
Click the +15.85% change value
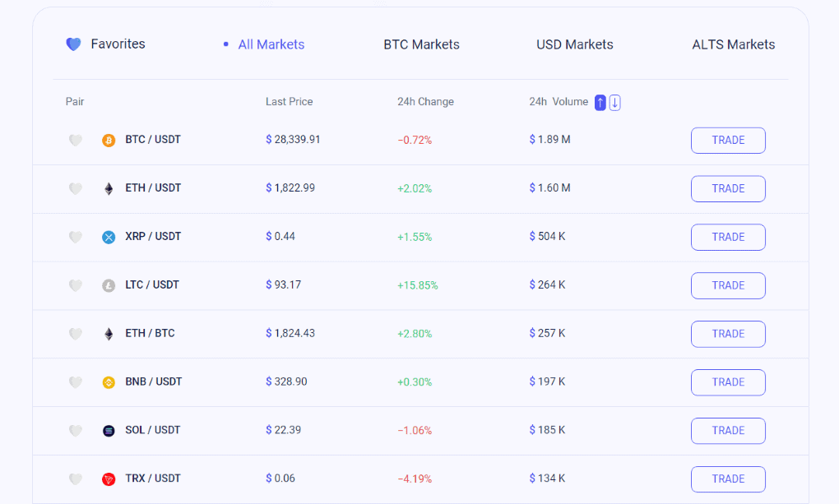[x=417, y=285]
